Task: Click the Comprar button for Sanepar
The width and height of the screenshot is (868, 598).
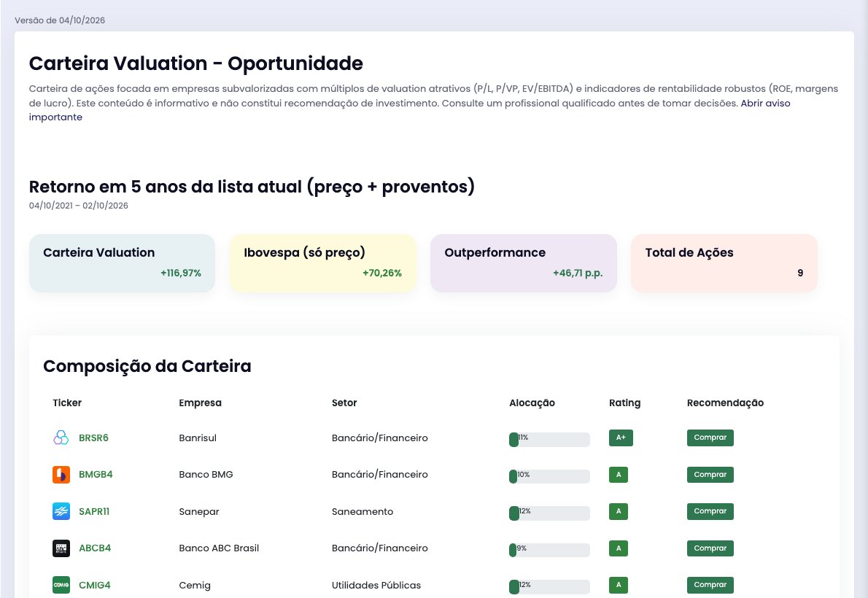Action: coord(710,511)
